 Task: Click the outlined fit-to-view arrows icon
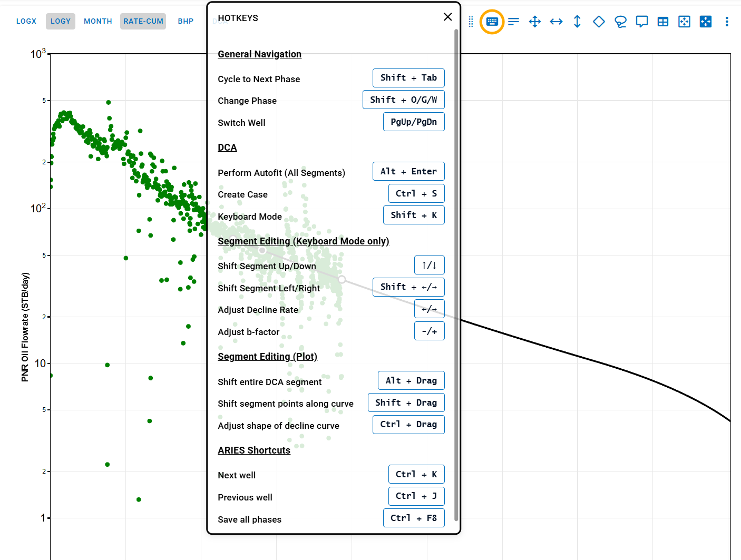point(684,22)
